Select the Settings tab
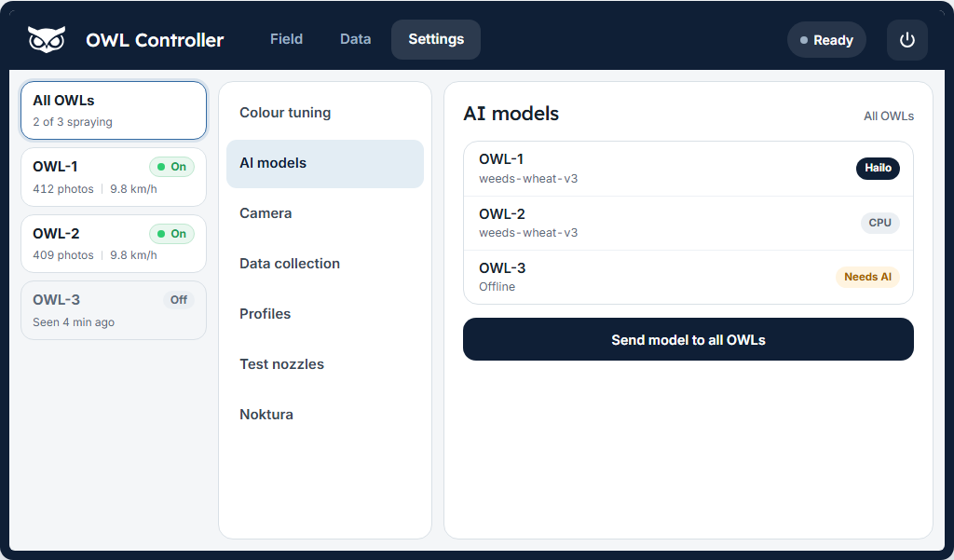 pyautogui.click(x=436, y=39)
